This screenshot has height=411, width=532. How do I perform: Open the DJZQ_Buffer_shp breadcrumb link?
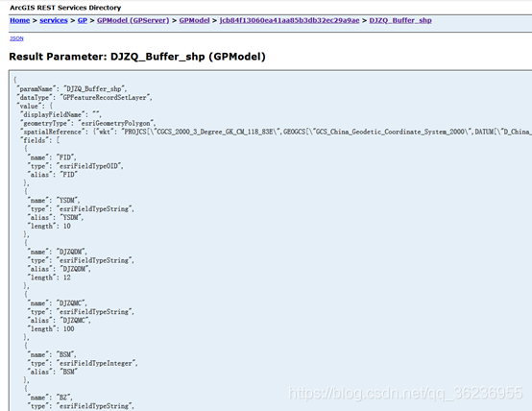coord(400,20)
